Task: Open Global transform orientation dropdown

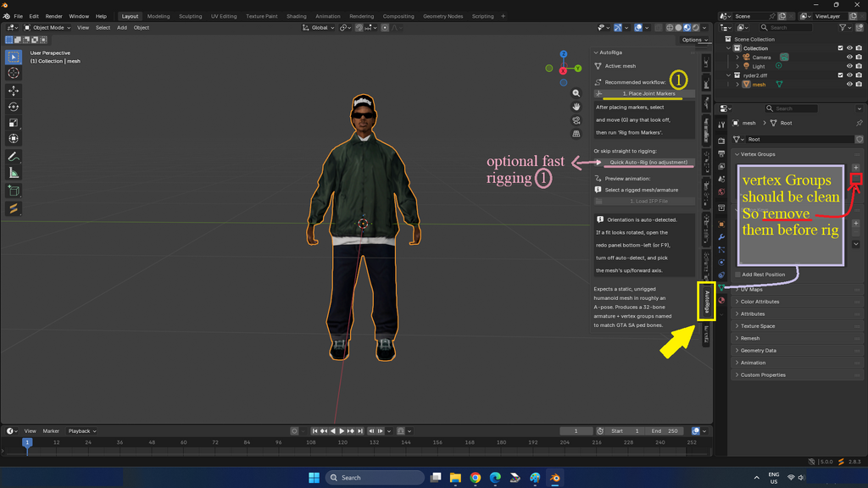Action: tap(319, 28)
